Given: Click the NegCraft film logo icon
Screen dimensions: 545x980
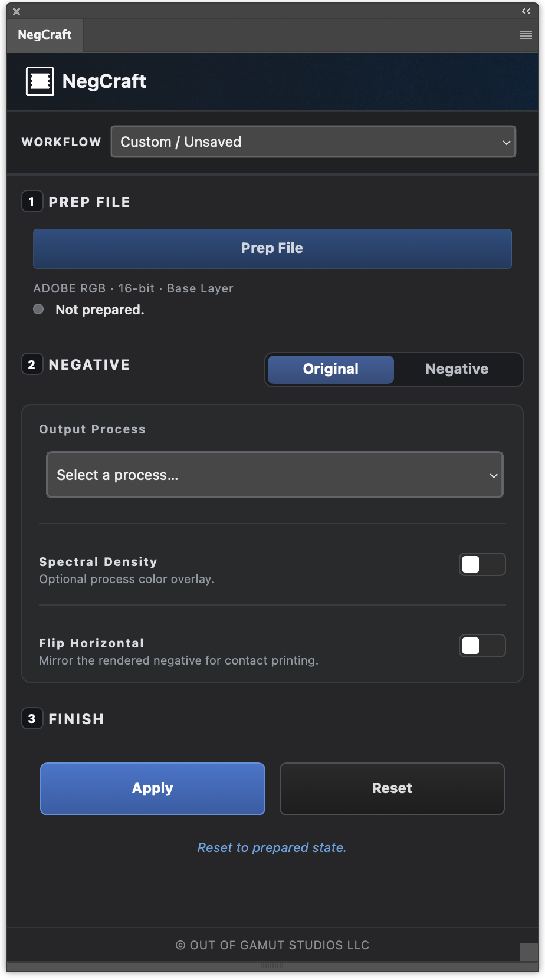Looking at the screenshot, I should coord(40,81).
